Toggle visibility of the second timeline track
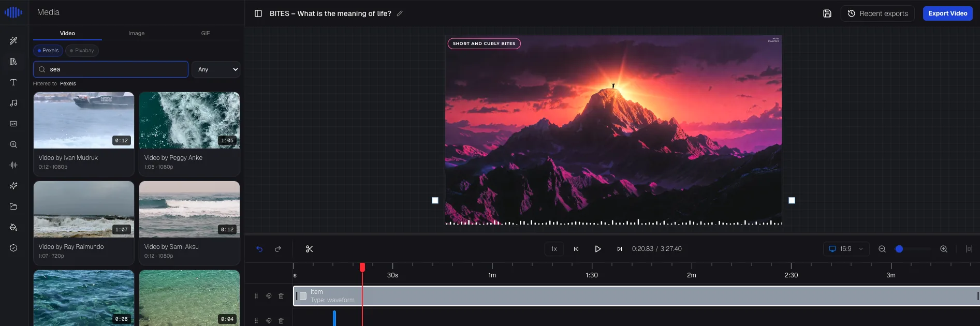This screenshot has width=980, height=326. (269, 321)
